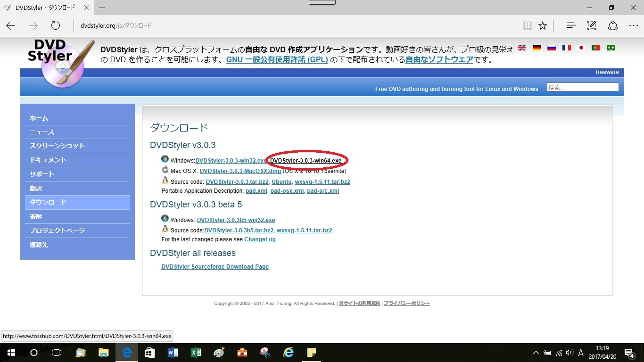Screen dimensions: 644x362
Task: Open Windows Store from taskbar
Action: point(149,353)
